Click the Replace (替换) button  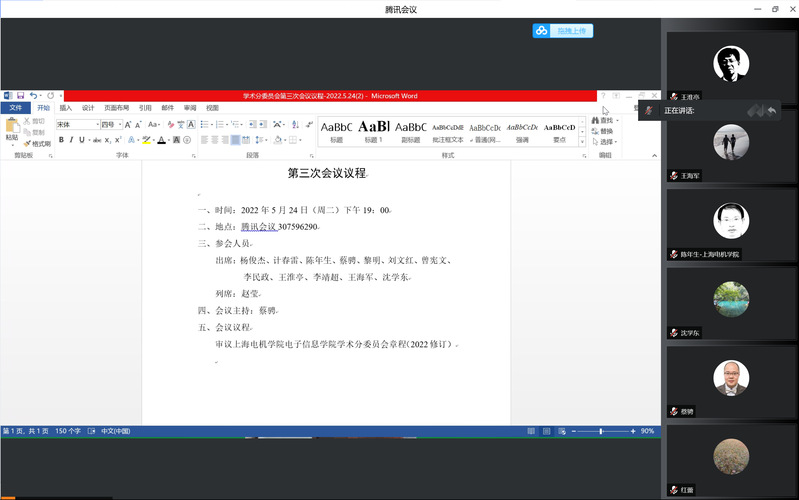point(602,131)
